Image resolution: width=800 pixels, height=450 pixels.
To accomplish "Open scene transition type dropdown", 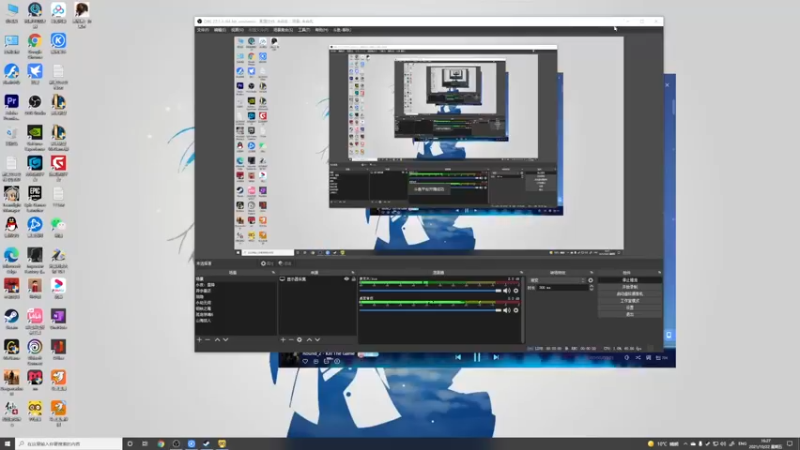I will point(557,280).
